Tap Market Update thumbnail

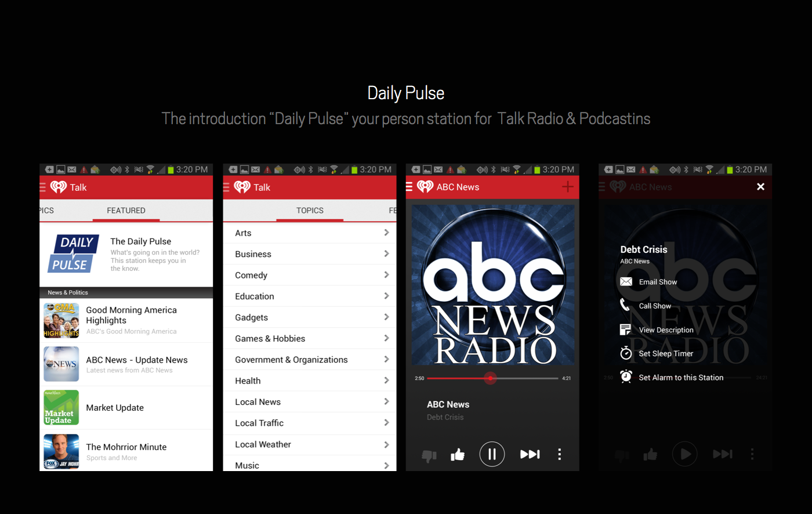coord(61,407)
